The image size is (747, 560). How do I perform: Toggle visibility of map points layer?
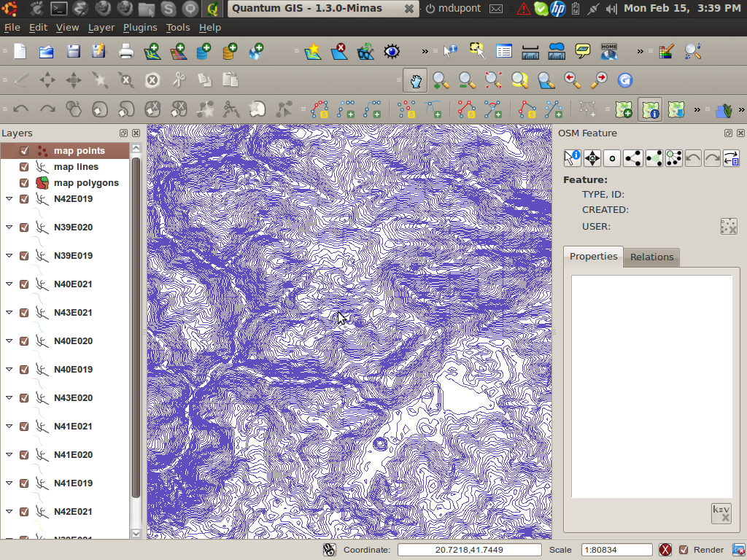point(24,151)
